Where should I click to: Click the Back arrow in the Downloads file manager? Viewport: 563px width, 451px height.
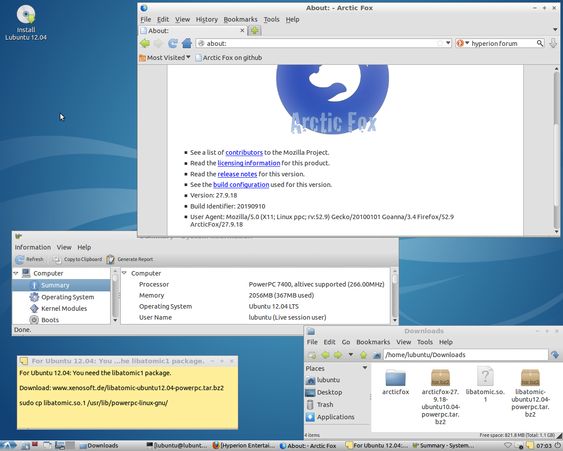[325, 355]
